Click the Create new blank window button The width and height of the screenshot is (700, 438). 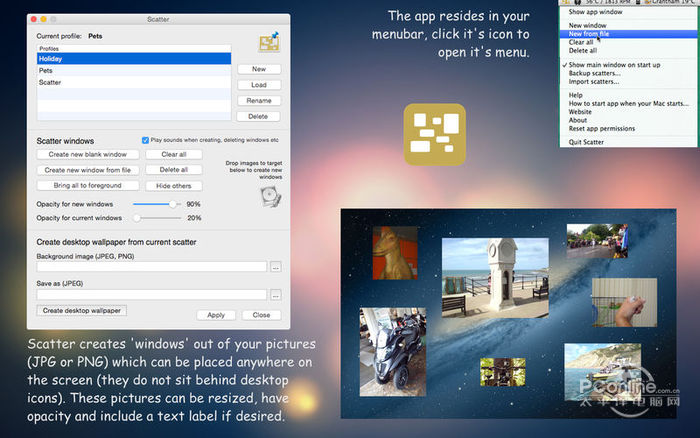[x=88, y=154]
